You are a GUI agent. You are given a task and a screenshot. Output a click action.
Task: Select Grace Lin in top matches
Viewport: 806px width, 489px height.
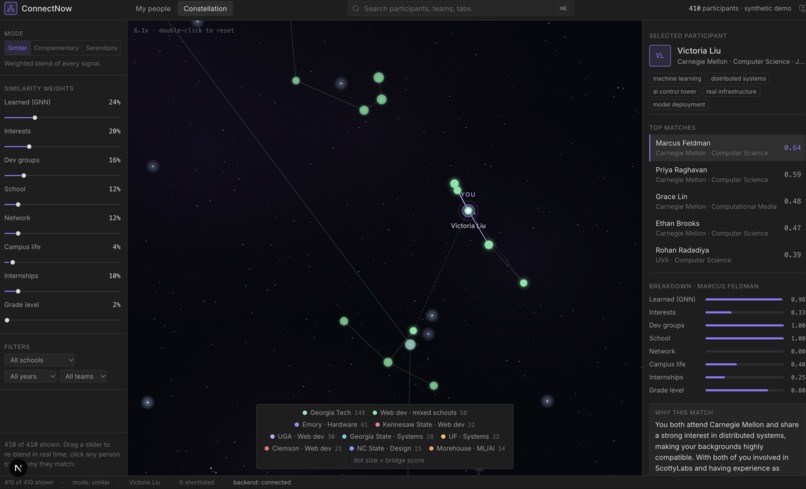tap(726, 201)
